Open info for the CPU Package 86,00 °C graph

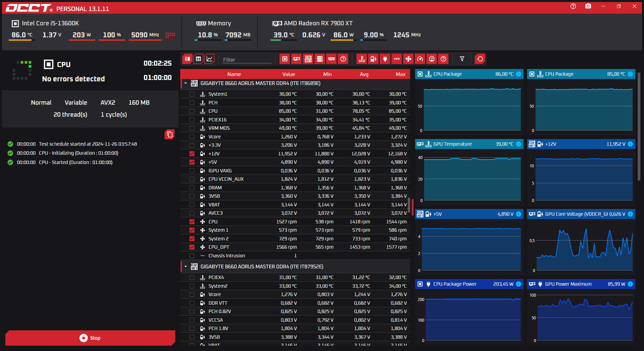click(519, 74)
